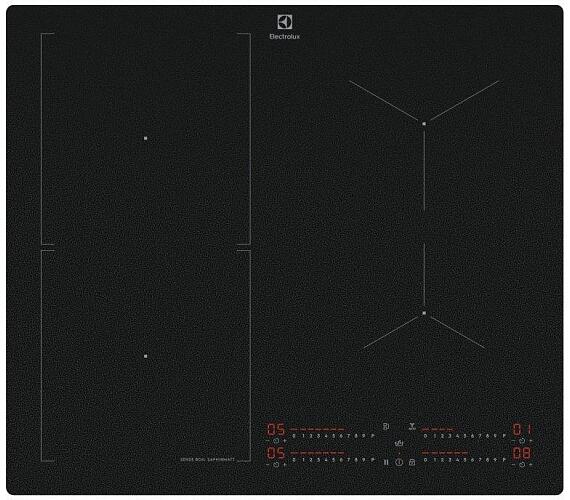Tap the pause symbol beside the power icon
Screen dimensions: 570x500
[386, 462]
